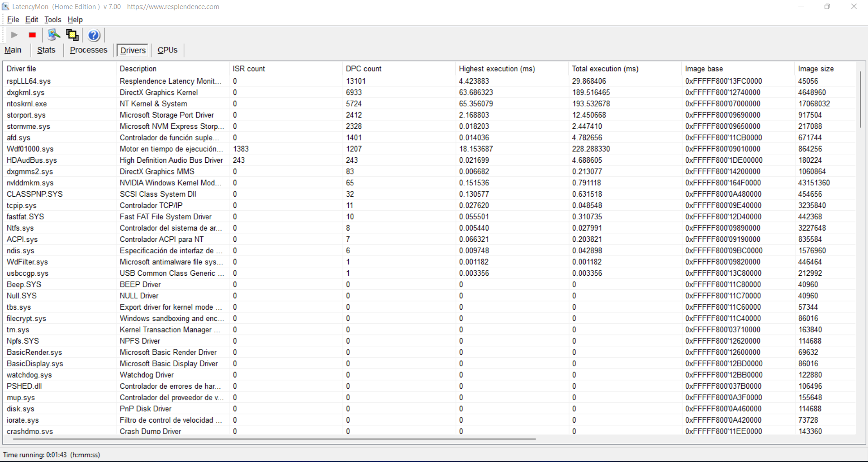Click the LatencyMon icon in the title bar
Viewport: 868px width, 462px height.
(x=5, y=6)
